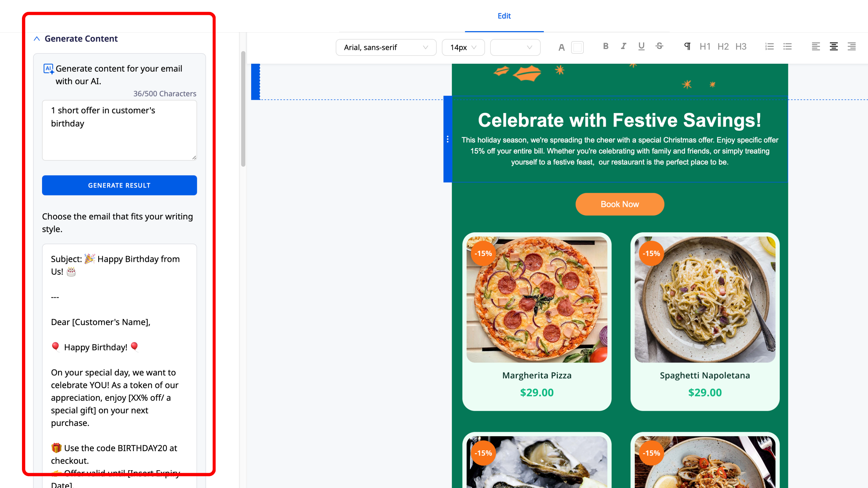The image size is (868, 488).
Task: Insert an ordered numbered list
Action: (769, 46)
